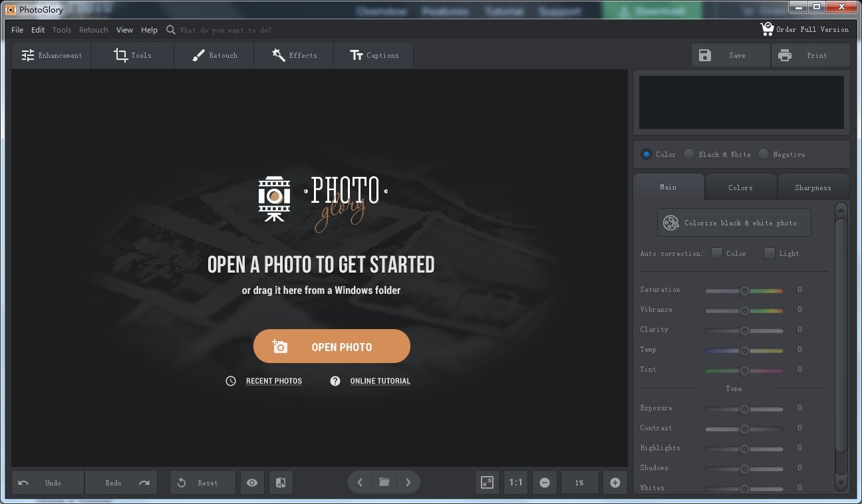Screen dimensions: 862x504
Task: Open the ONLINE TUTORIAL link
Action: coord(380,381)
